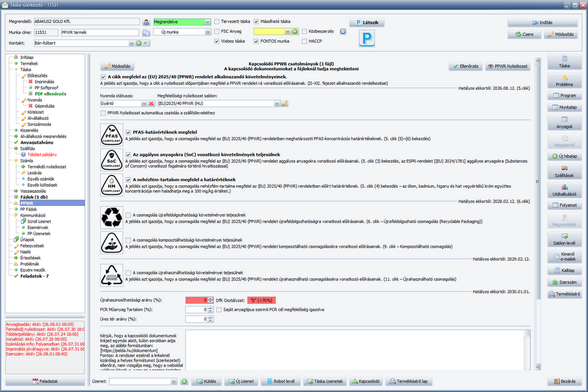Select Termékek tree item
588x392 pixels.
click(x=29, y=64)
